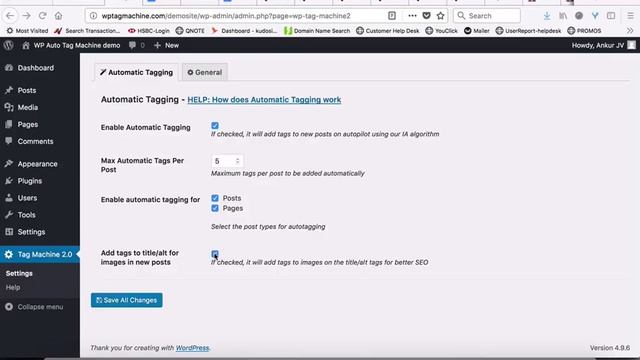Collapse the admin sidebar menu

pyautogui.click(x=40, y=307)
